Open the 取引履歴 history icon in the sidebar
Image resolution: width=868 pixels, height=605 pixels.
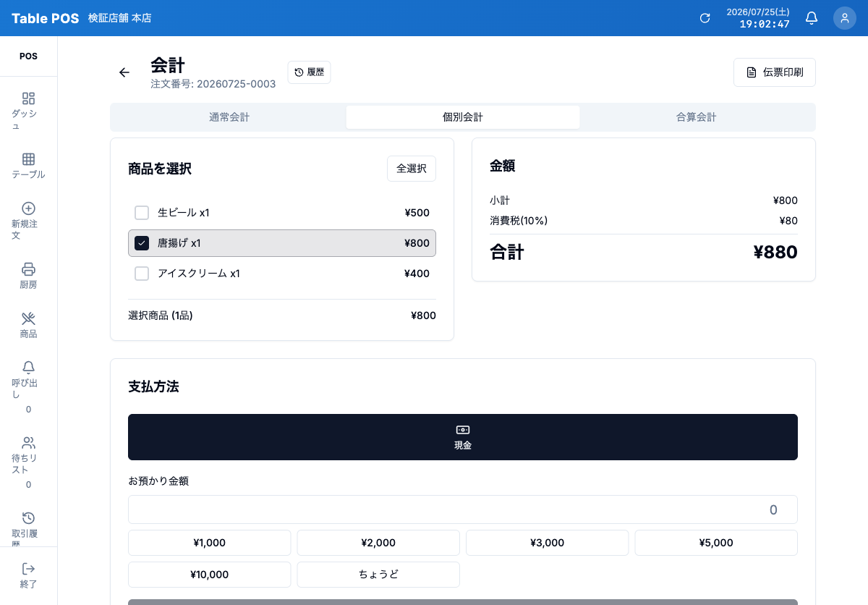tap(28, 518)
